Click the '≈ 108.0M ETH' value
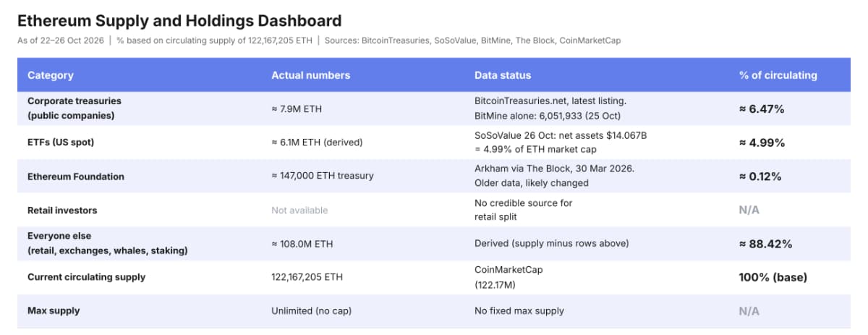The height and width of the screenshot is (335, 868). point(302,244)
